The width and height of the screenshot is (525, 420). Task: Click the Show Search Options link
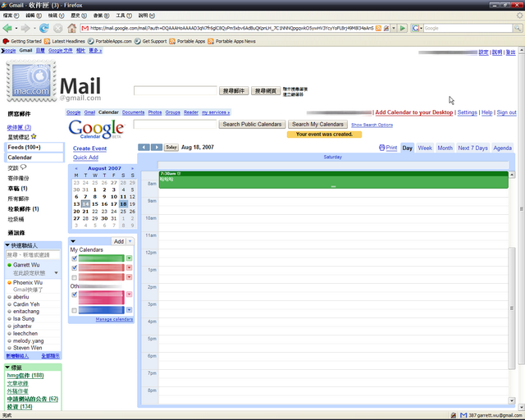pyautogui.click(x=372, y=125)
